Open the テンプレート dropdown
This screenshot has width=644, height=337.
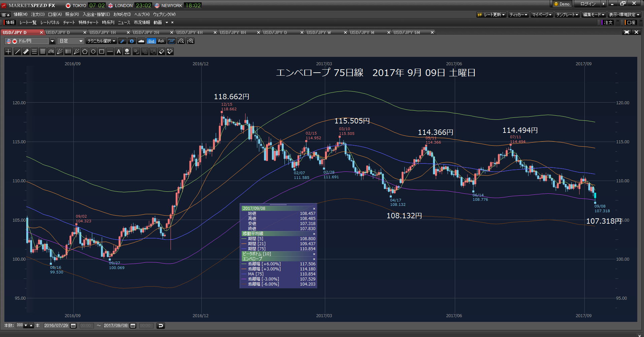click(567, 14)
